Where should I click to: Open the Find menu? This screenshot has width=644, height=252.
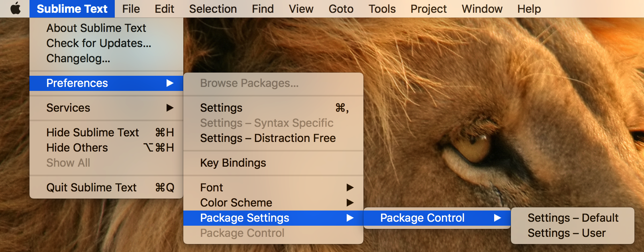(263, 9)
